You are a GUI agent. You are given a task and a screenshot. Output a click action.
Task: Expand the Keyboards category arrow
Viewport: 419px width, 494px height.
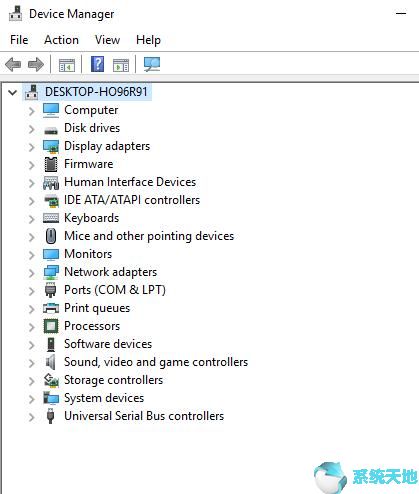pos(32,219)
